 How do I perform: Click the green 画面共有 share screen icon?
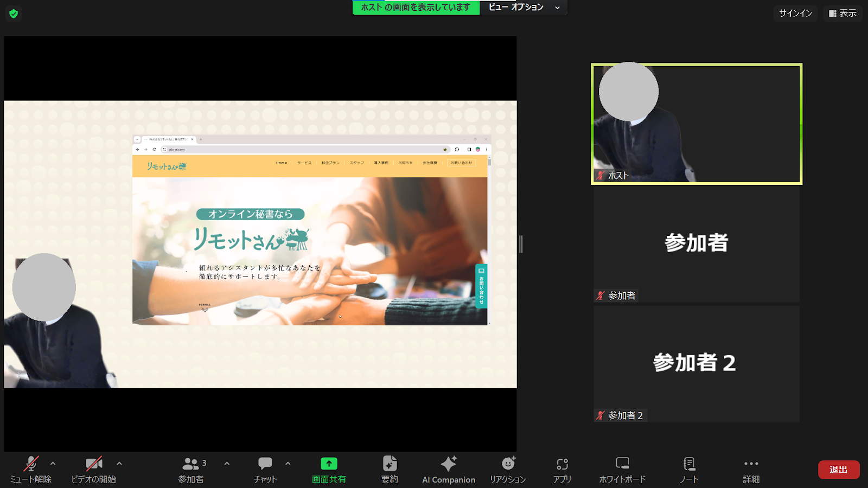[x=329, y=464]
